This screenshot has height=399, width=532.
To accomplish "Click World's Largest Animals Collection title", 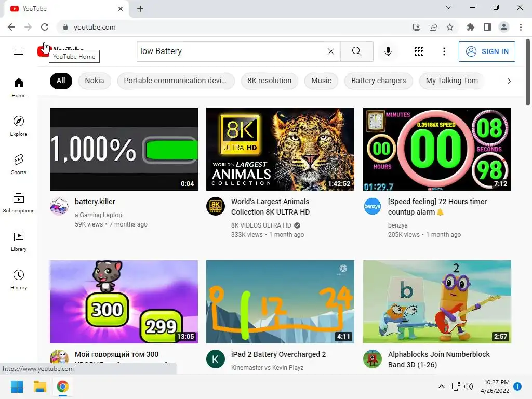I will 270,207.
